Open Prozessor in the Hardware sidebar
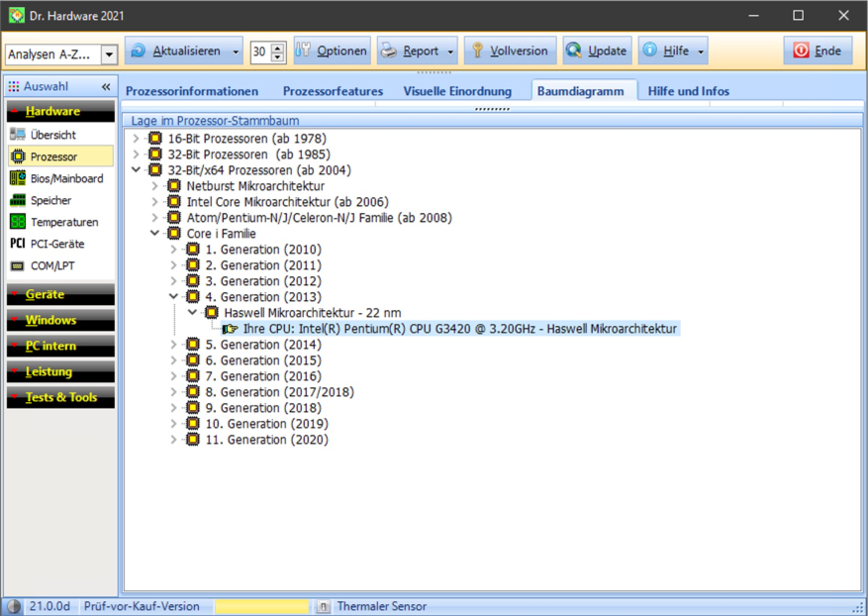 (x=53, y=156)
